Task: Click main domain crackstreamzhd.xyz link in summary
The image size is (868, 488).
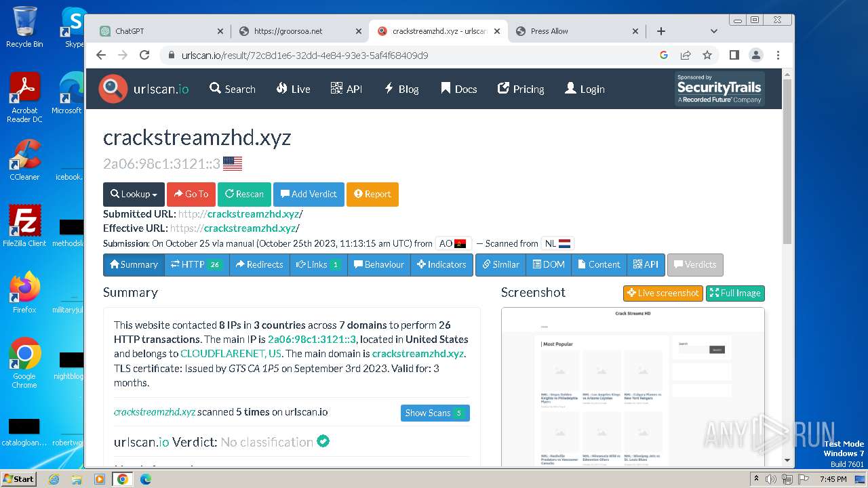Action: pyautogui.click(x=418, y=354)
